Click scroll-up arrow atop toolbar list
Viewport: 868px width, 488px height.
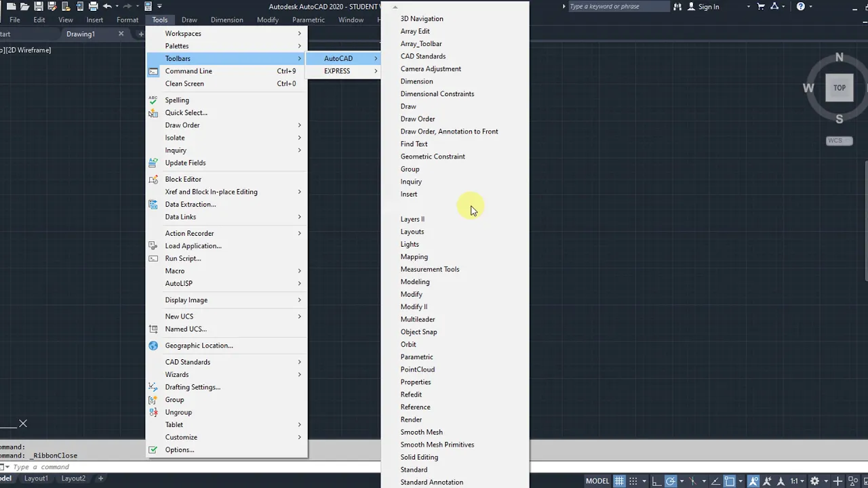395,7
